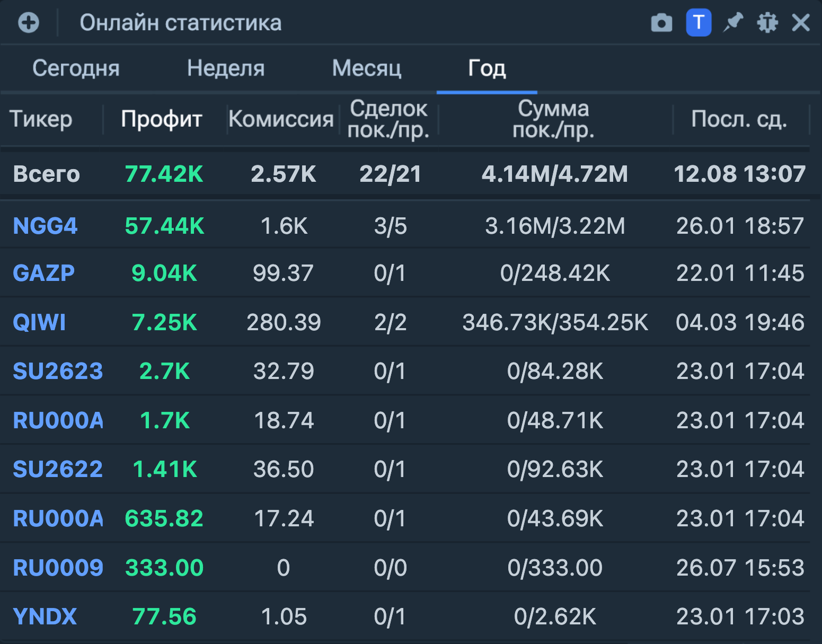Open the SU2623 ticker link
The height and width of the screenshot is (644, 822).
coord(57,372)
